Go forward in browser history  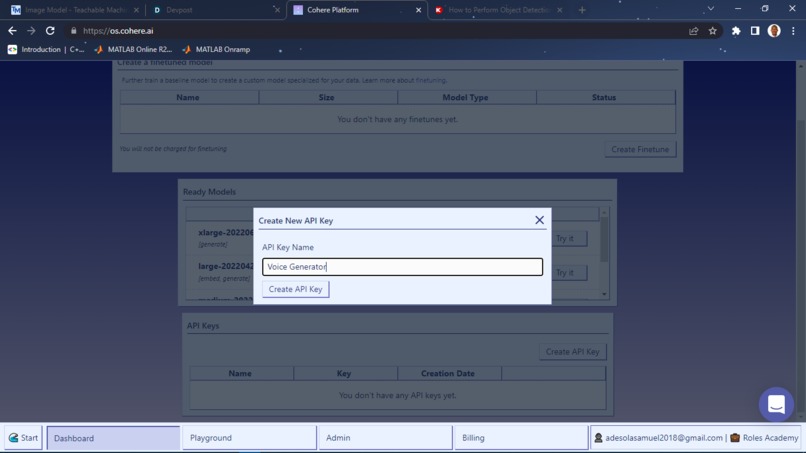coord(31,31)
